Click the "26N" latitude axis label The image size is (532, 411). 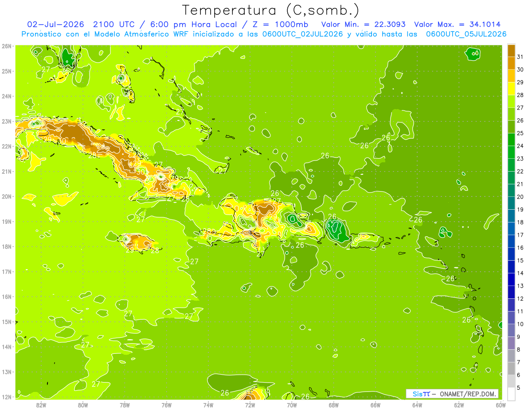coord(7,46)
